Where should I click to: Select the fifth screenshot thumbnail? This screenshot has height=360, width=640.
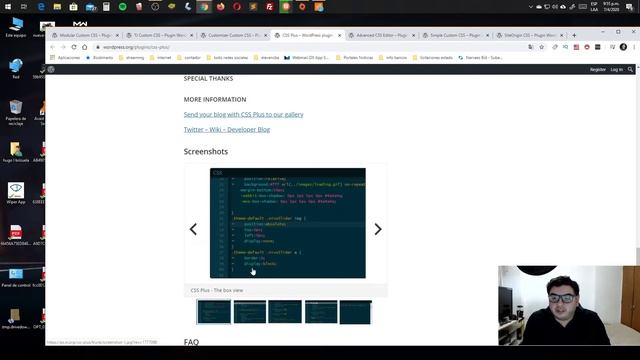tap(356, 312)
